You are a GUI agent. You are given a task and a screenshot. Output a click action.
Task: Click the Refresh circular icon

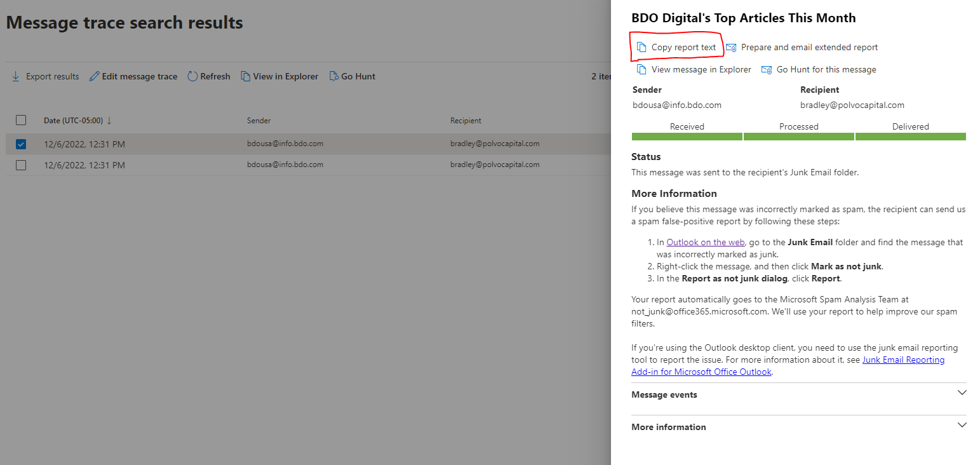pos(193,76)
